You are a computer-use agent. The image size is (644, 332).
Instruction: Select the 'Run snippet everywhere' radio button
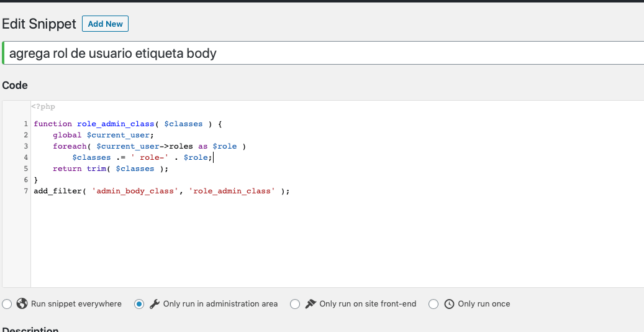coord(7,304)
